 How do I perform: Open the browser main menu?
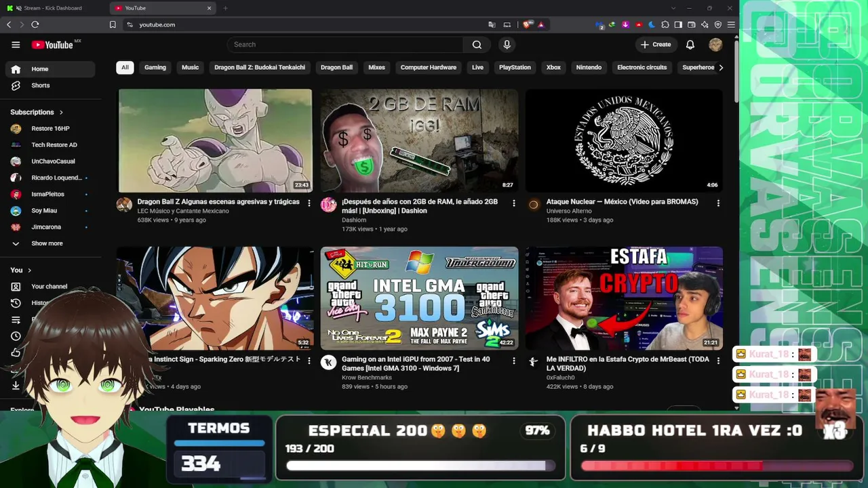coord(731,24)
